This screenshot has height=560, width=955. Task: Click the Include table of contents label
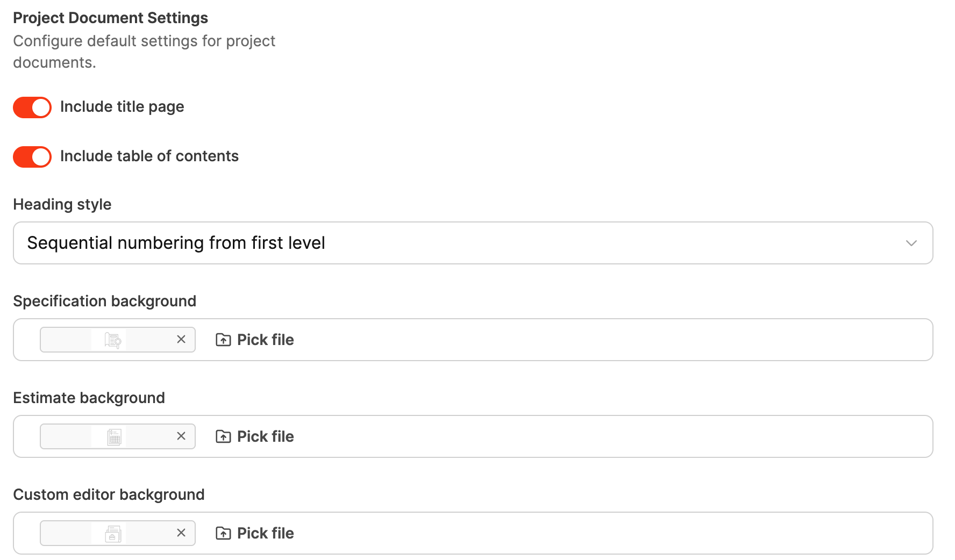[149, 156]
